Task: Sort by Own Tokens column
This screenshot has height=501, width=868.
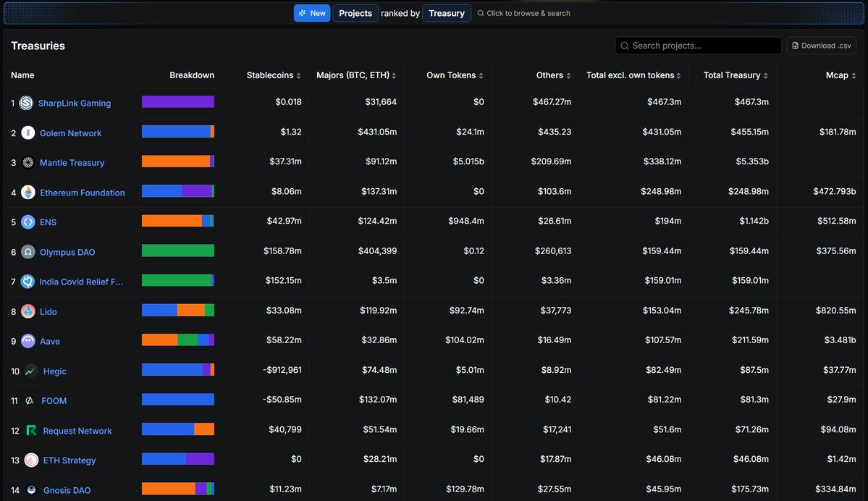Action: tap(455, 75)
